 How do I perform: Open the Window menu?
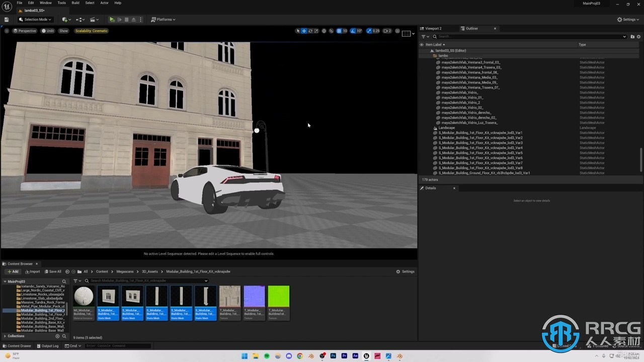[x=46, y=3]
